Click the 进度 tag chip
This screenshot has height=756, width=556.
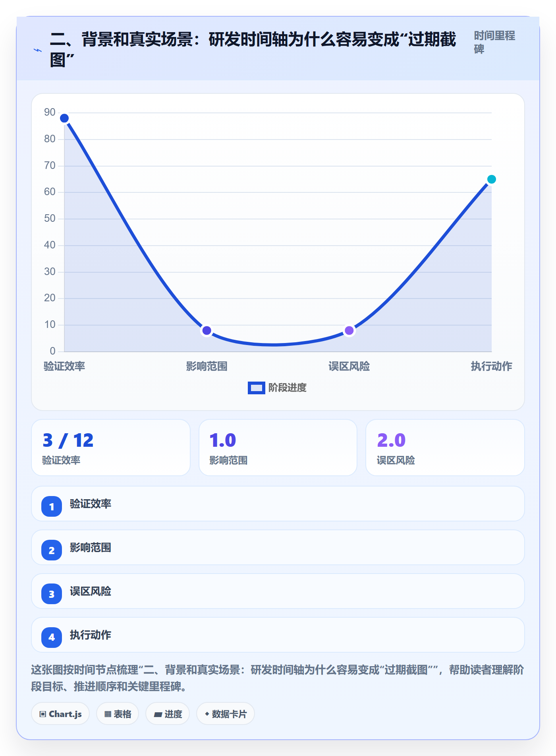pyautogui.click(x=168, y=714)
